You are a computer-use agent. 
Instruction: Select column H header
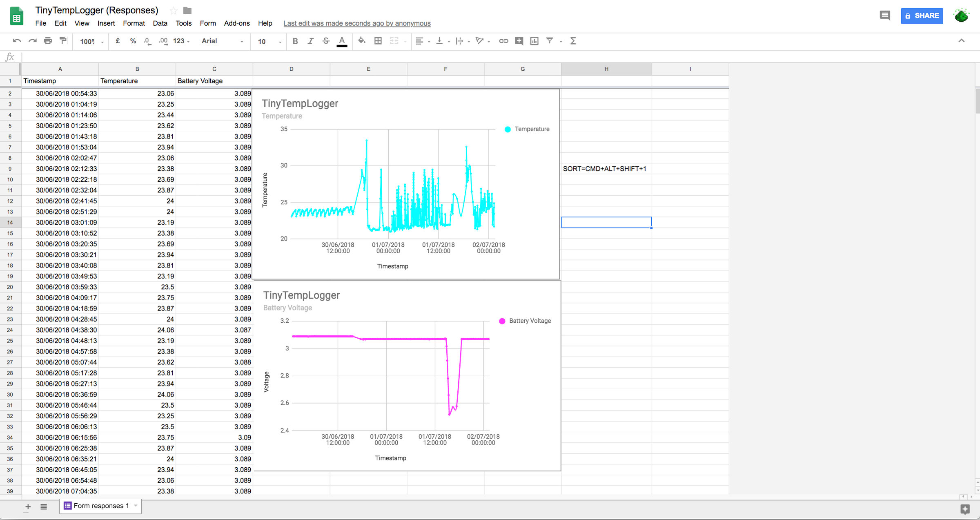606,69
